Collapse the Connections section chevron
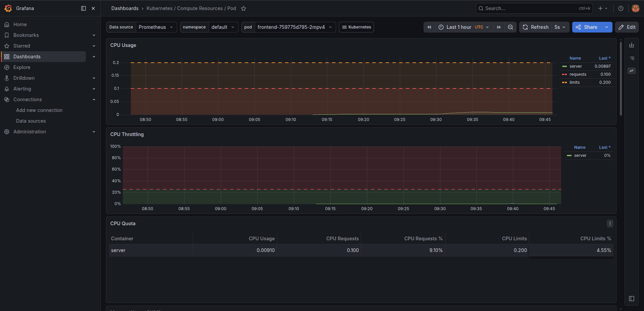 click(94, 100)
